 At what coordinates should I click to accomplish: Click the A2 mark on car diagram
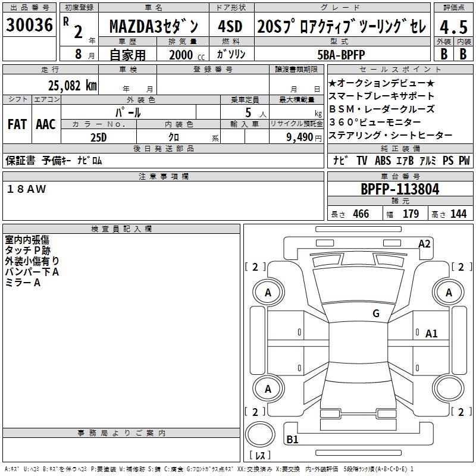(x=424, y=244)
